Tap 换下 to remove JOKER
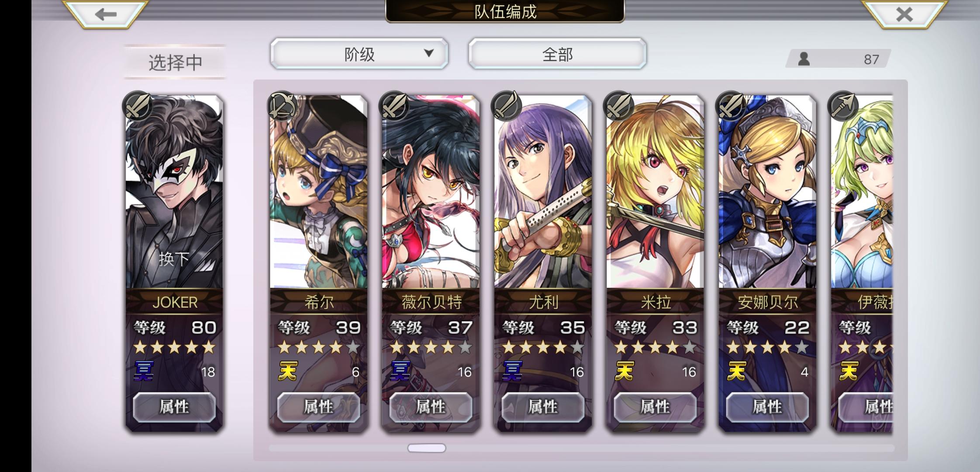 coord(174,259)
